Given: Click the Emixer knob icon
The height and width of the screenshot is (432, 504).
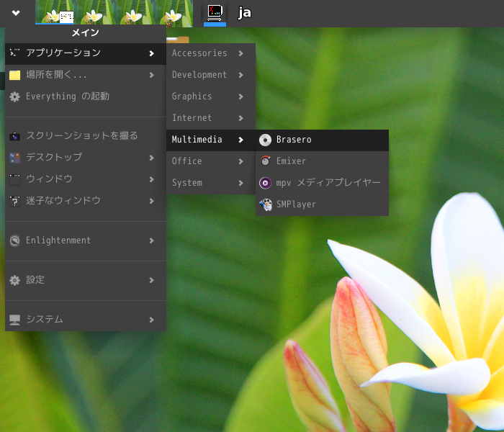Looking at the screenshot, I should [265, 161].
